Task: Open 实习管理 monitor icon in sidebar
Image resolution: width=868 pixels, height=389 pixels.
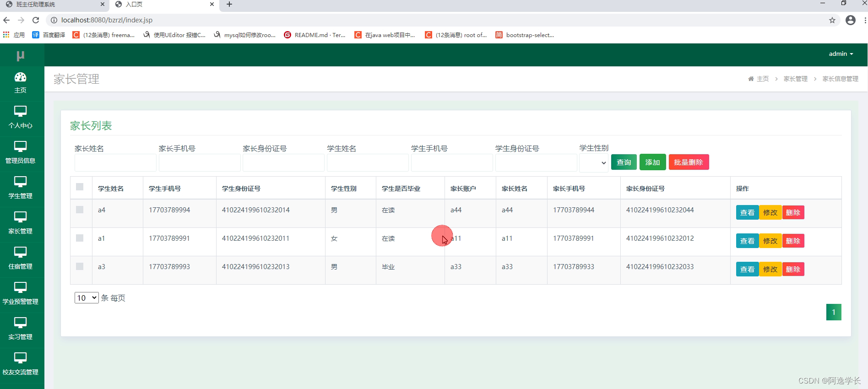Action: [x=20, y=323]
